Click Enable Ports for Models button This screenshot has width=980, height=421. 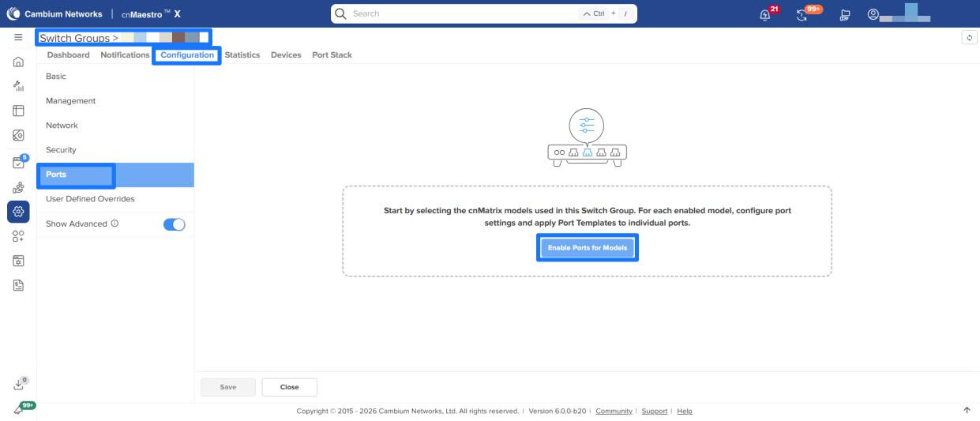click(588, 249)
